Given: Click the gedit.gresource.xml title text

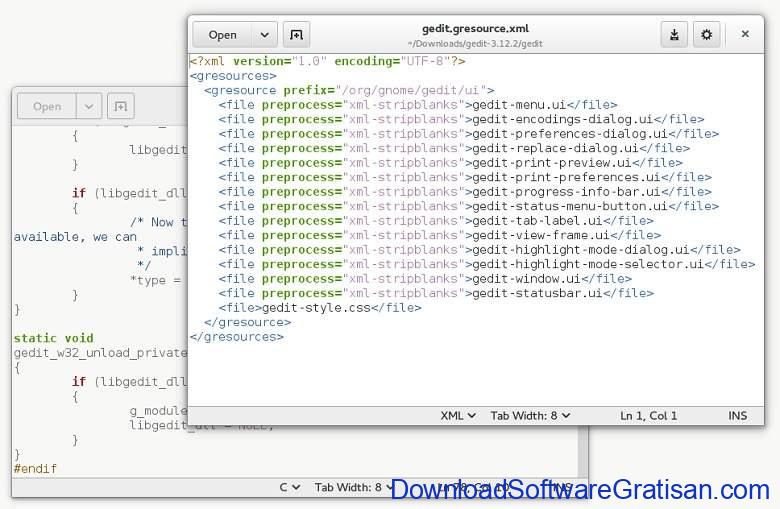Looking at the screenshot, I should [475, 28].
